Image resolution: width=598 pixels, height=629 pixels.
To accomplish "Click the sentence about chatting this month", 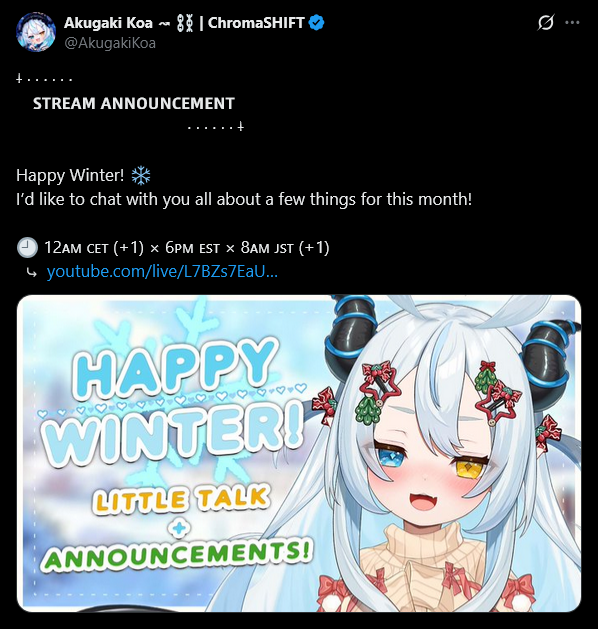I will point(244,199).
